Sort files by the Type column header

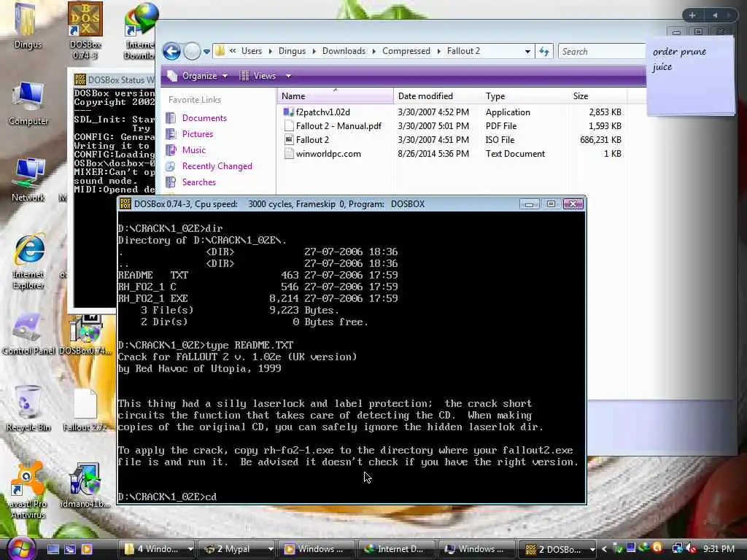[x=525, y=96]
